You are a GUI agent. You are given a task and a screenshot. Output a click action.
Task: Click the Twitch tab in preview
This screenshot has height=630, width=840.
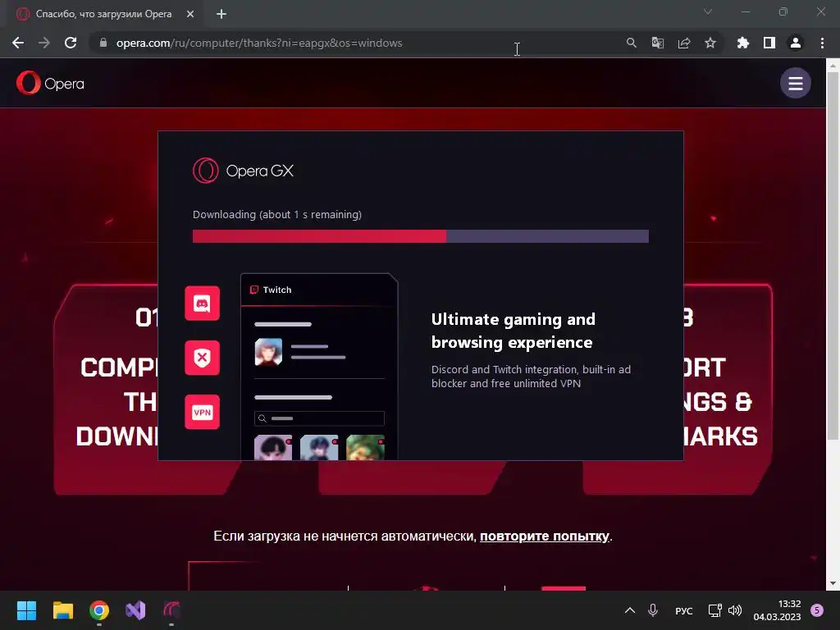pos(271,290)
